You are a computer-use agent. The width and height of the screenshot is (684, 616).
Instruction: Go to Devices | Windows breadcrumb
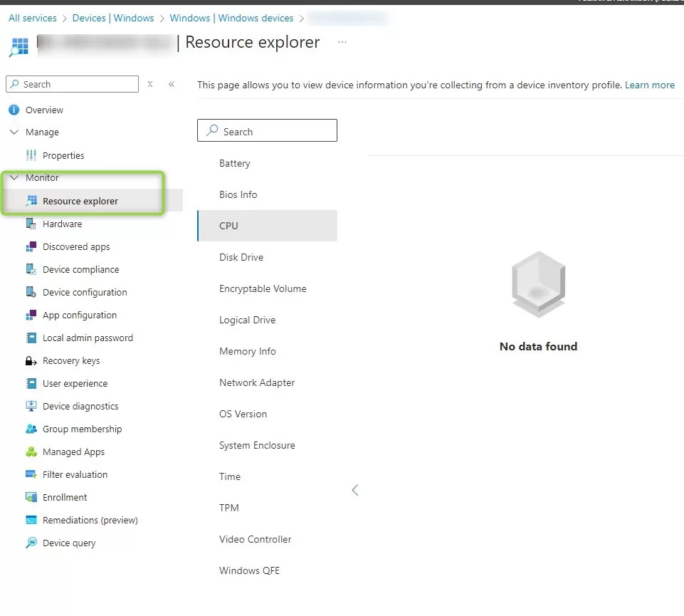pyautogui.click(x=113, y=18)
